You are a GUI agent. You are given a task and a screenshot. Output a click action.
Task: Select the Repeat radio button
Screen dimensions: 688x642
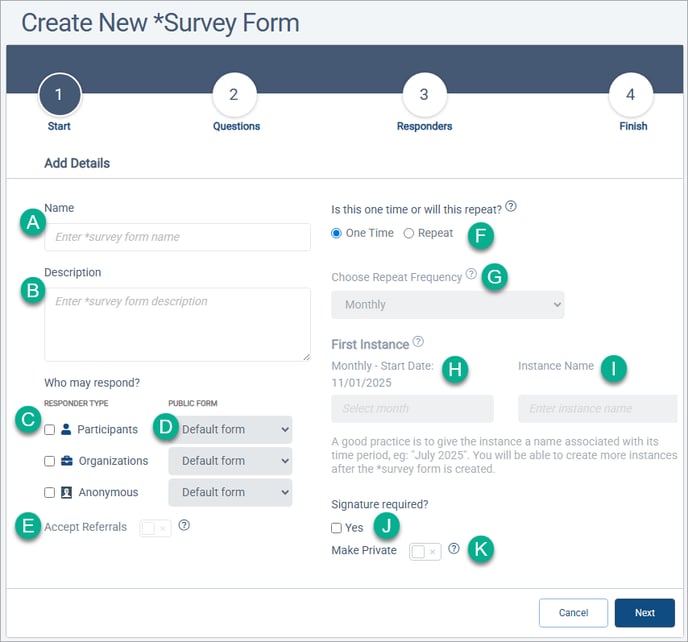[x=408, y=233]
